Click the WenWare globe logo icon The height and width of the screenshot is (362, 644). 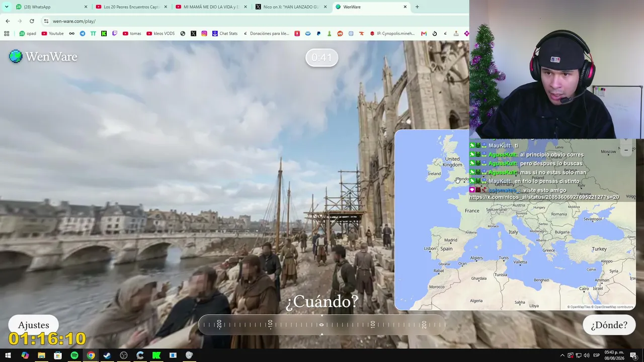tap(16, 56)
